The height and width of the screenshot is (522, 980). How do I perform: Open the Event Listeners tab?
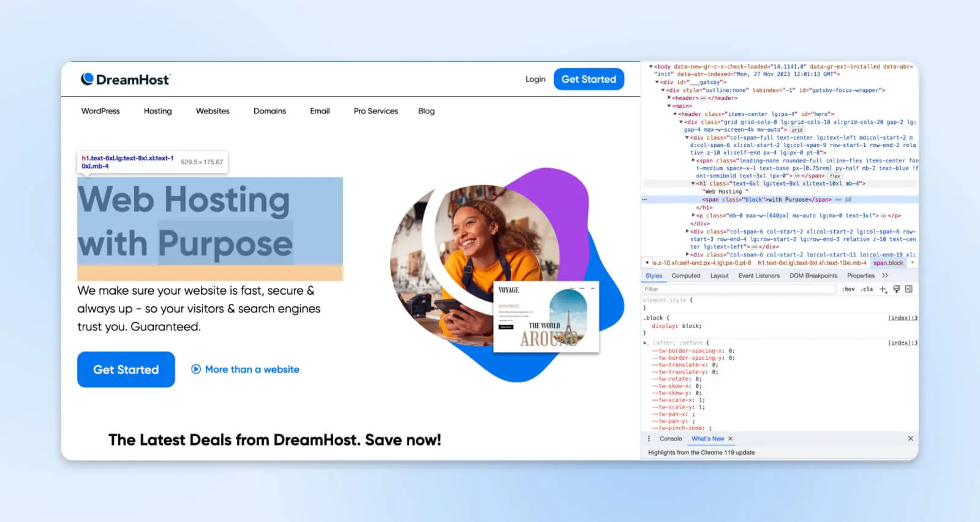(759, 276)
